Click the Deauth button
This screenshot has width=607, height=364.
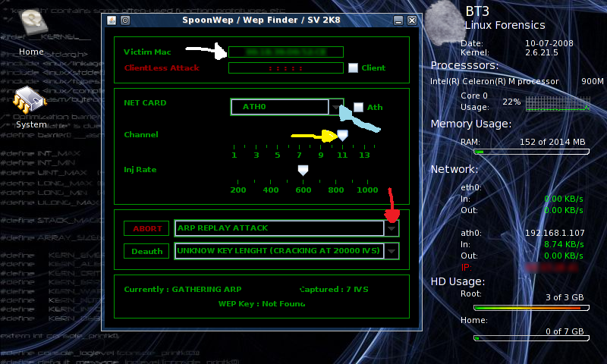click(146, 251)
